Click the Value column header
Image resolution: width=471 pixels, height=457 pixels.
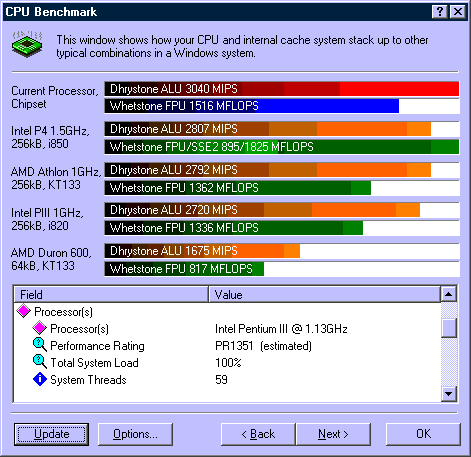pos(324,294)
